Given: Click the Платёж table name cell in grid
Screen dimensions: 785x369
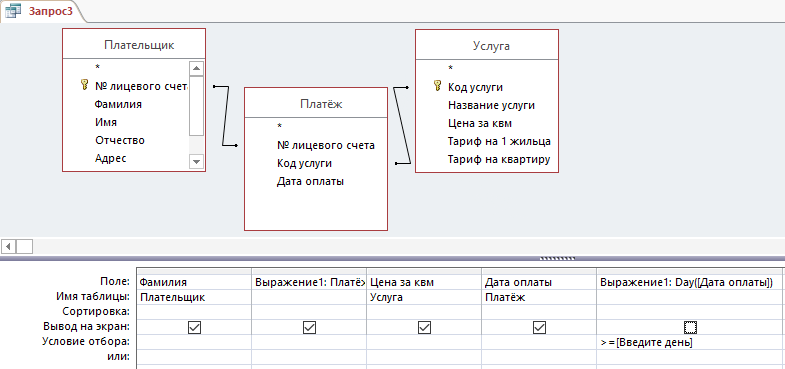Looking at the screenshot, I should click(x=539, y=297).
